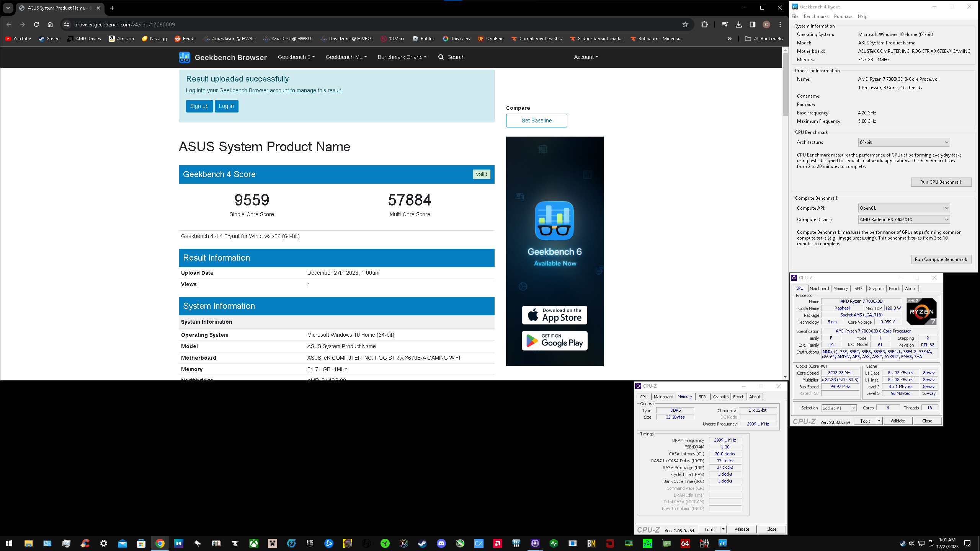
Task: Go to browser home page icon
Action: [x=50, y=24]
